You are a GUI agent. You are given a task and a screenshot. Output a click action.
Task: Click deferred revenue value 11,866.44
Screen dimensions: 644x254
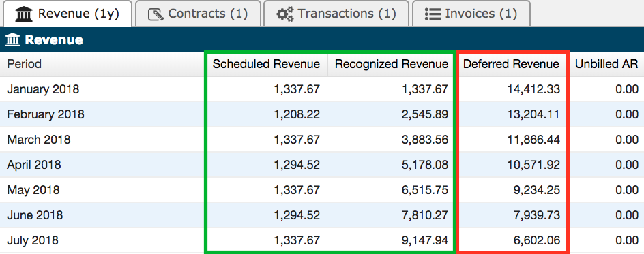533,140
